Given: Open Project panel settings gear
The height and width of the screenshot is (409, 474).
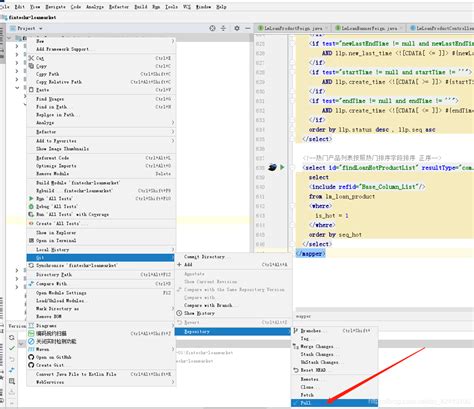Looking at the screenshot, I should tap(237, 28).
